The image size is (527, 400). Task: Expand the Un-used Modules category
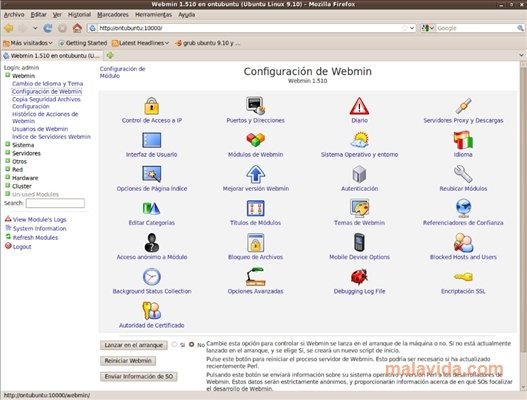point(7,194)
